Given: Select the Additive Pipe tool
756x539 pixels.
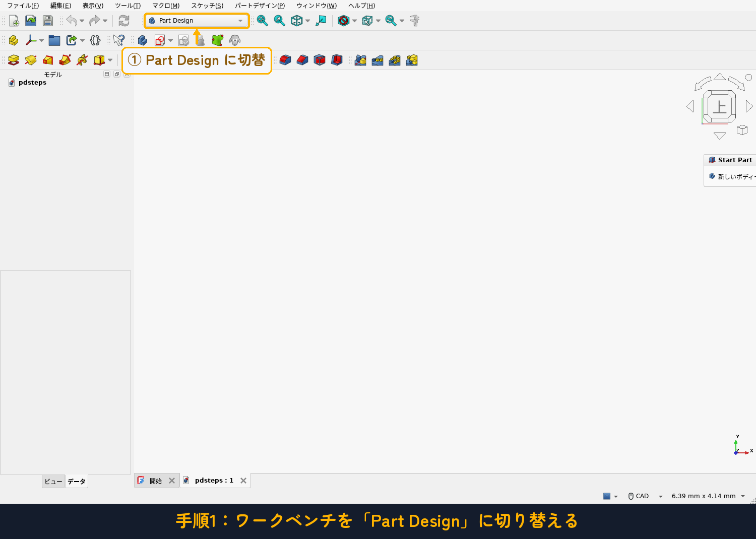Looking at the screenshot, I should pyautogui.click(x=65, y=60).
